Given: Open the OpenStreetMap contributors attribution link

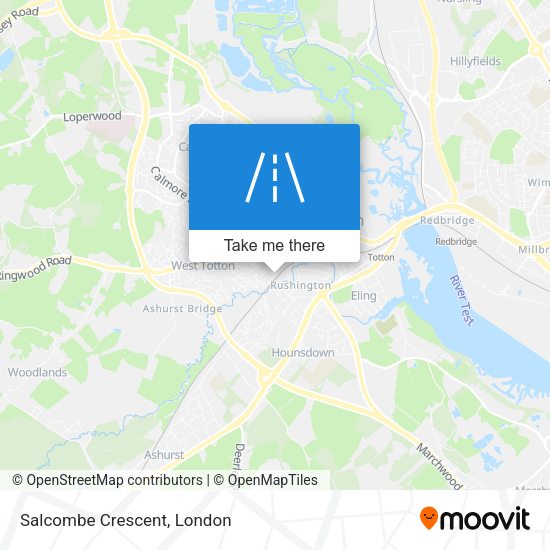Looking at the screenshot, I should [x=107, y=480].
